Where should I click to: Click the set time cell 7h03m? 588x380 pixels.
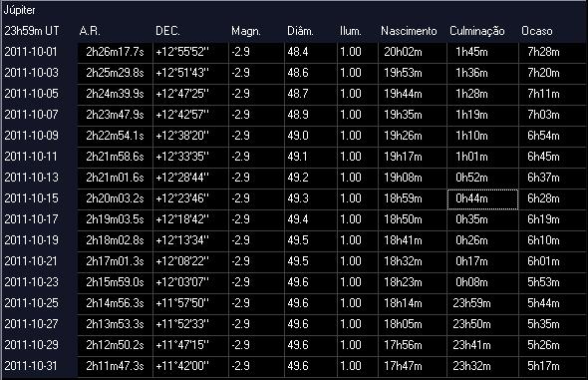tap(553, 115)
